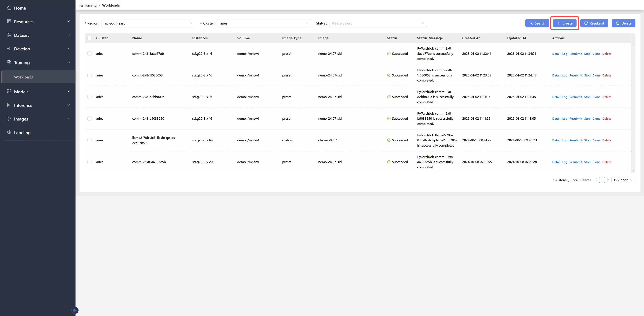The height and width of the screenshot is (316, 644).
Task: Click the Training sidebar icon
Action: pos(9,62)
